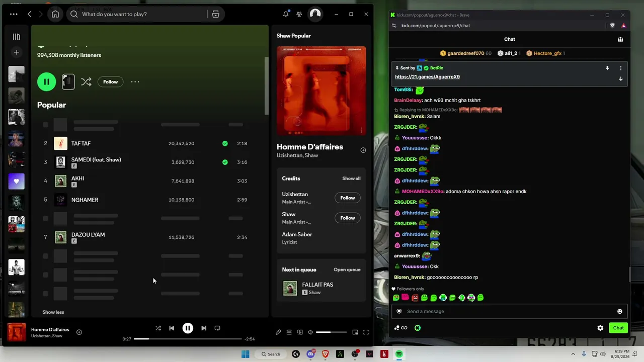This screenshot has width=644, height=362.
Task: Enter Spotify full screen mode
Action: [x=366, y=332]
